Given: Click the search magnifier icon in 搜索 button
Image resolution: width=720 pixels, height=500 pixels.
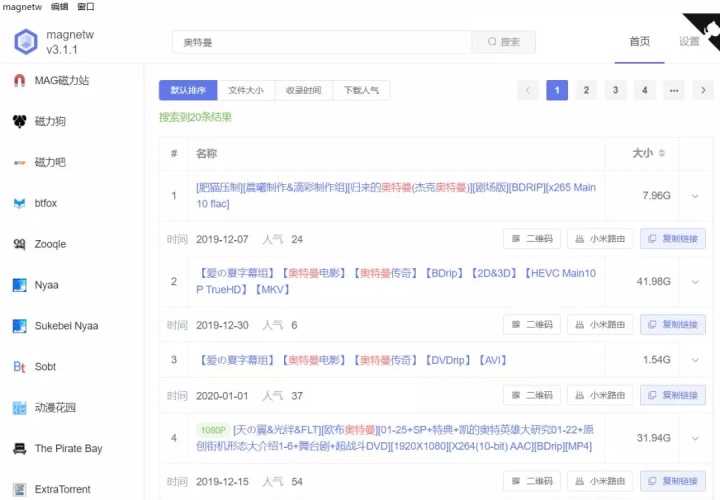Looking at the screenshot, I should [x=492, y=42].
